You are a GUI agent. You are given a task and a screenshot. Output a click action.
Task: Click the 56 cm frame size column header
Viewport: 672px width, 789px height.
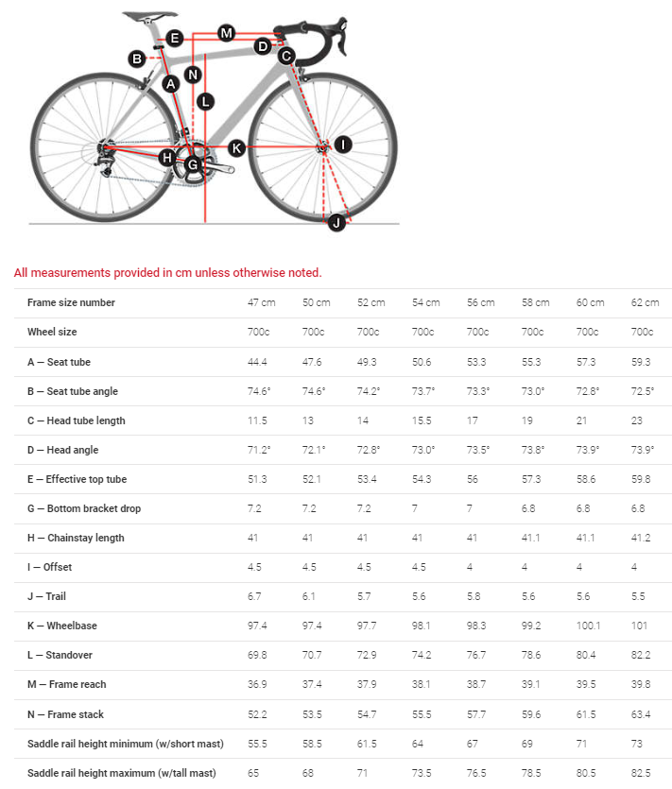(480, 302)
